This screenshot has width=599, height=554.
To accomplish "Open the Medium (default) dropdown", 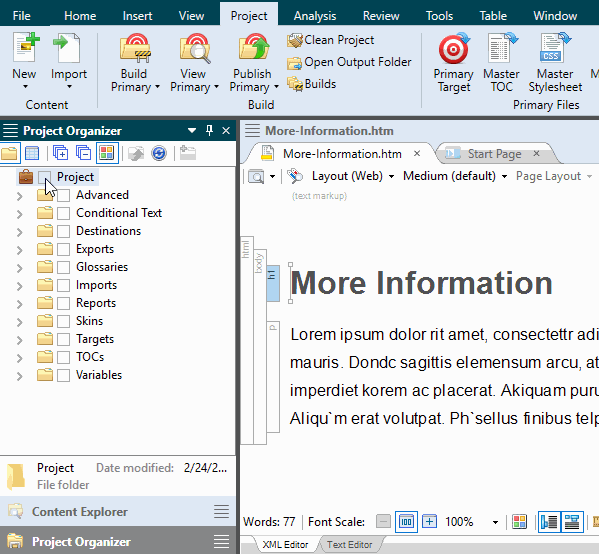I will [455, 176].
